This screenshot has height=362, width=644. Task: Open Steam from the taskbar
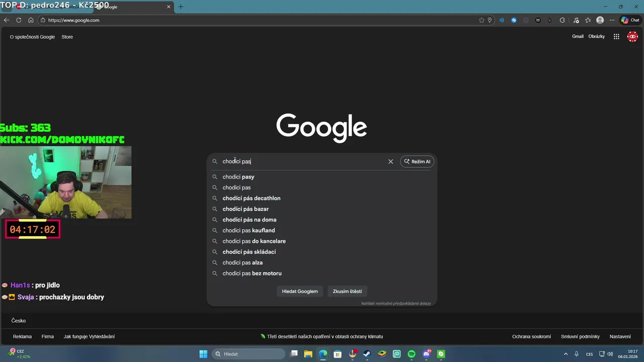click(x=367, y=354)
